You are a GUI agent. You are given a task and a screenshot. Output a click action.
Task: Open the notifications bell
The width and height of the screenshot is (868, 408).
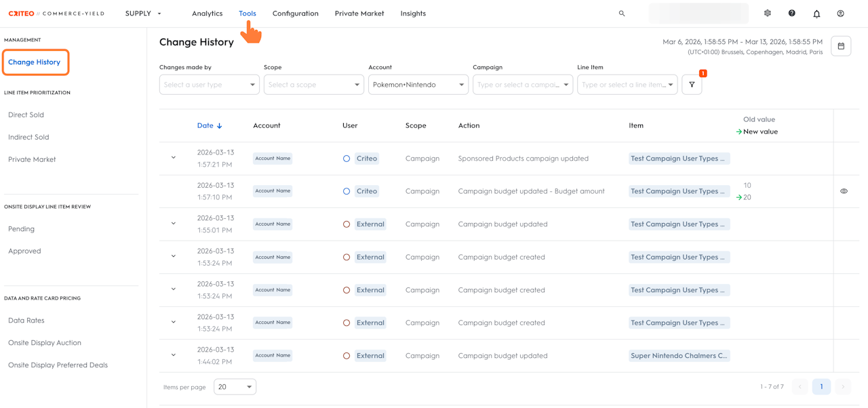[x=816, y=14]
